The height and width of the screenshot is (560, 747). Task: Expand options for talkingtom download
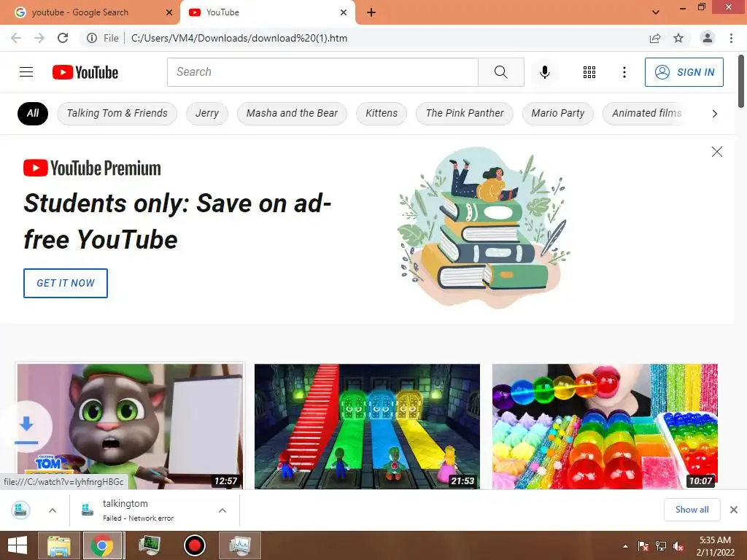(222, 510)
